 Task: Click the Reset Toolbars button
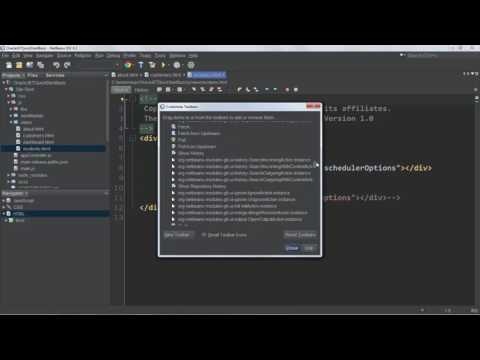300,235
